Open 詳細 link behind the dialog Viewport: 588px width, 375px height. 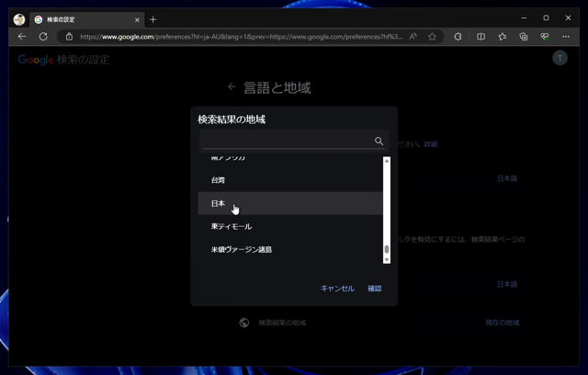(431, 144)
